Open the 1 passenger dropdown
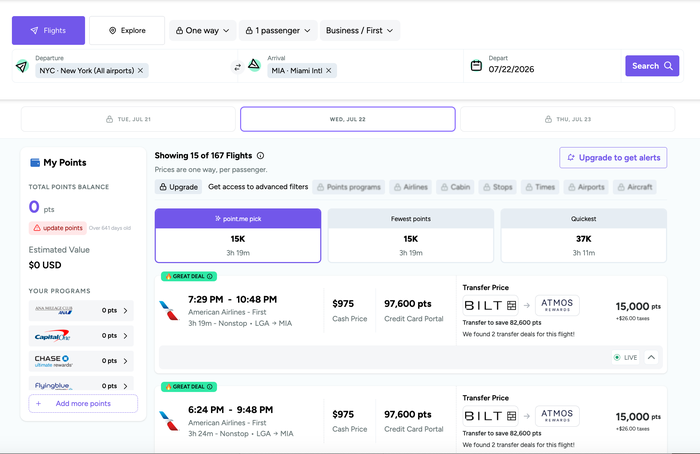700x454 pixels. [x=278, y=30]
